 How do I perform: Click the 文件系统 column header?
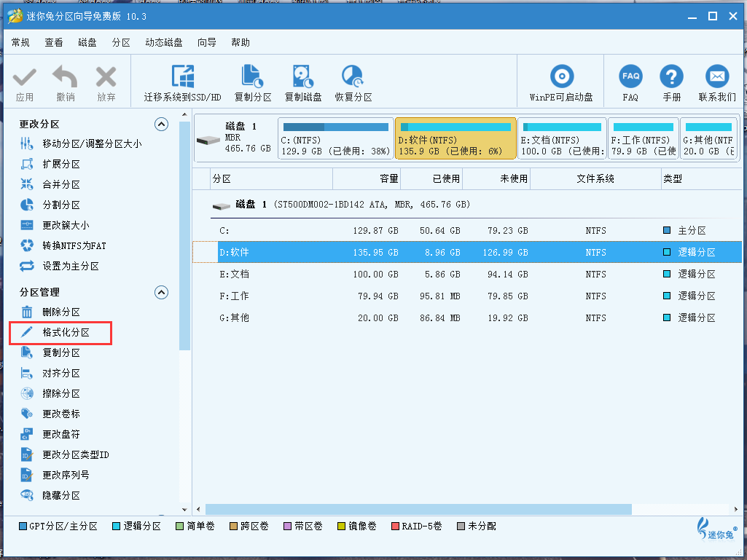[595, 178]
